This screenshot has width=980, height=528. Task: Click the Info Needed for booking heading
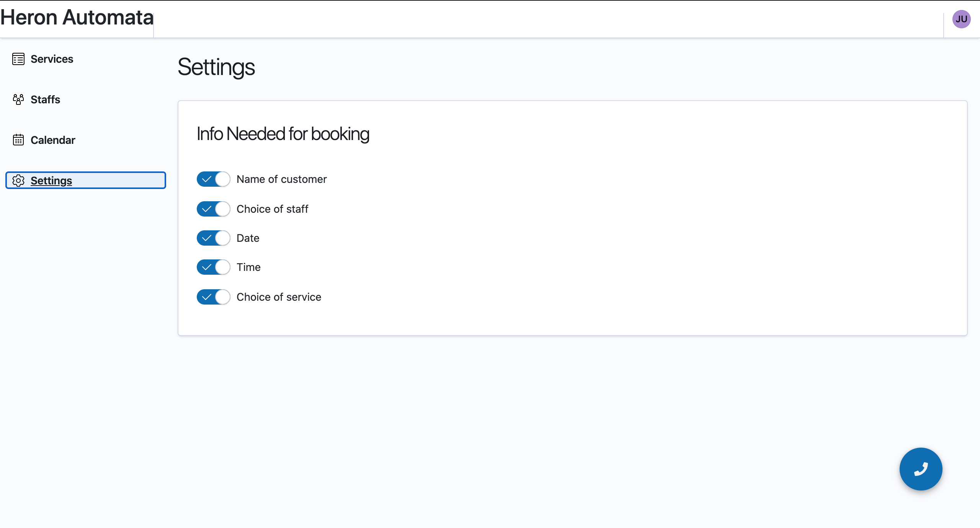283,134
